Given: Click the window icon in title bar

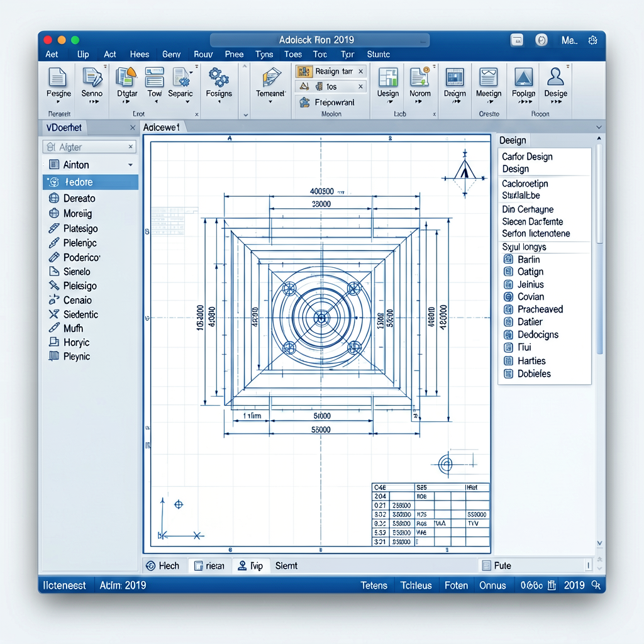Looking at the screenshot, I should (517, 40).
